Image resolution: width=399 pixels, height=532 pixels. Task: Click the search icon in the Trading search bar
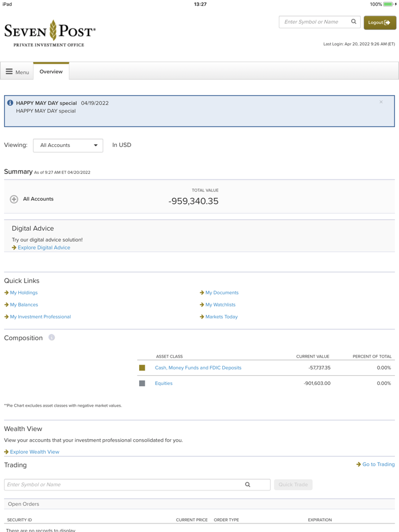tap(247, 484)
